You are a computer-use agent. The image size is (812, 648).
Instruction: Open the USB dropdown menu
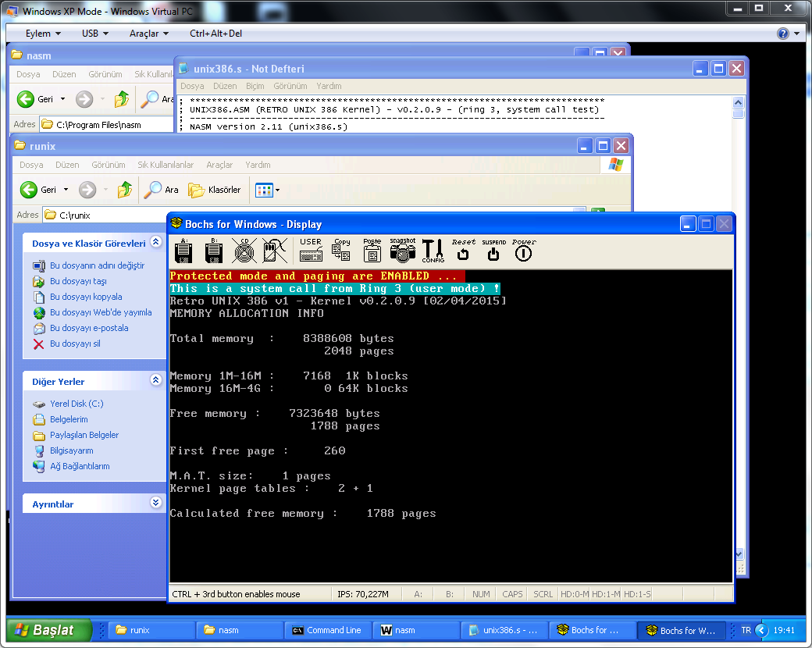(95, 34)
